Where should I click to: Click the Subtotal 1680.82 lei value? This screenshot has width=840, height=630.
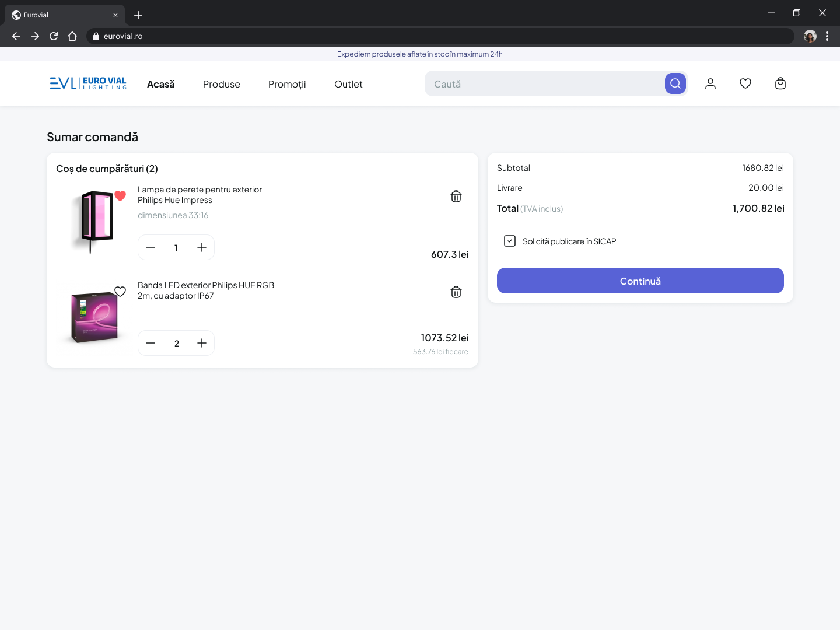pos(763,168)
